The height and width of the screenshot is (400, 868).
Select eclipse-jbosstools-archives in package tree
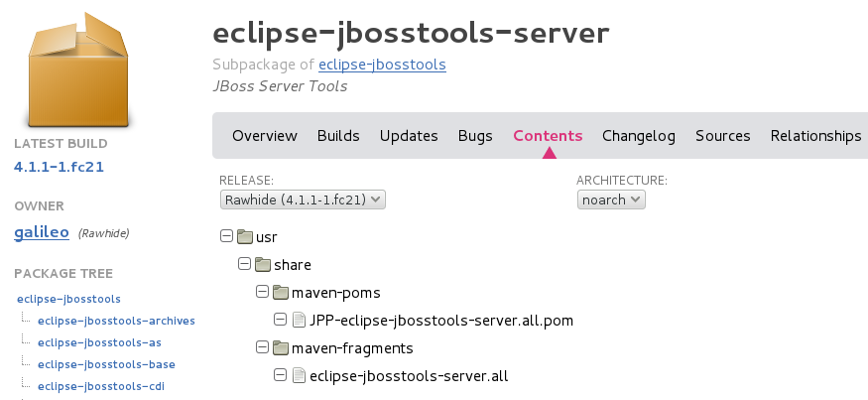click(x=116, y=321)
